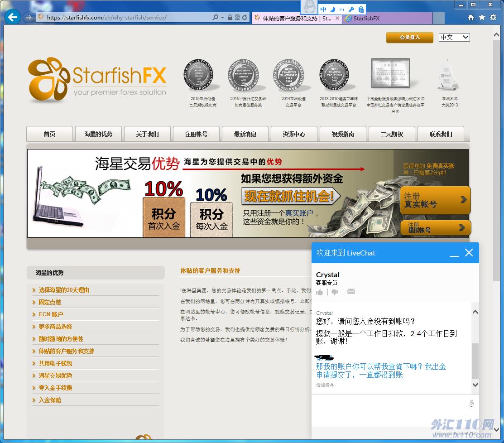This screenshot has height=443, width=504.
Task: Open 更多商品选择 sidebar link
Action: coord(55,327)
